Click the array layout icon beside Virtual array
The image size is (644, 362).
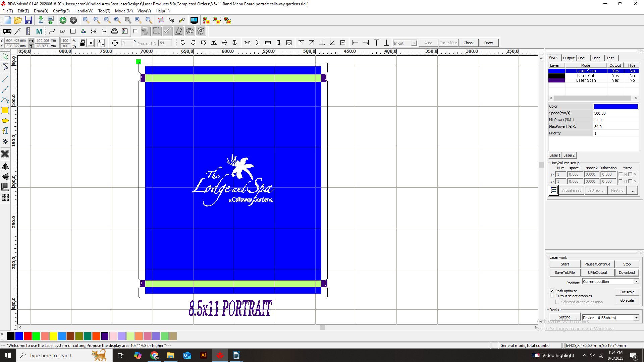pyautogui.click(x=554, y=190)
